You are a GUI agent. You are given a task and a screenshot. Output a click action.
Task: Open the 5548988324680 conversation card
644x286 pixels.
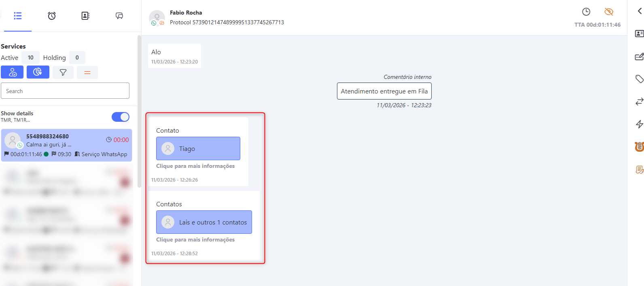(66, 145)
